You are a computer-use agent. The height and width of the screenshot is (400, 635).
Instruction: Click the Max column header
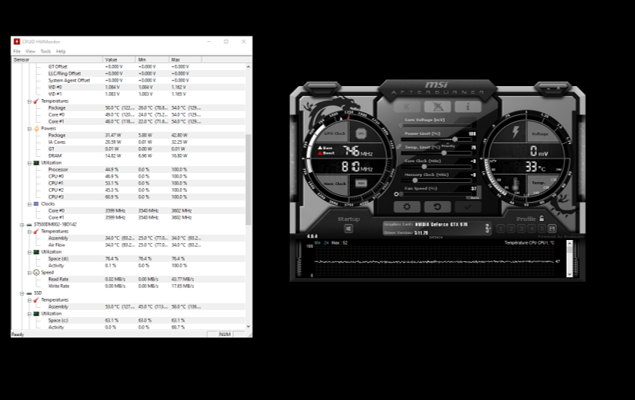pos(185,60)
